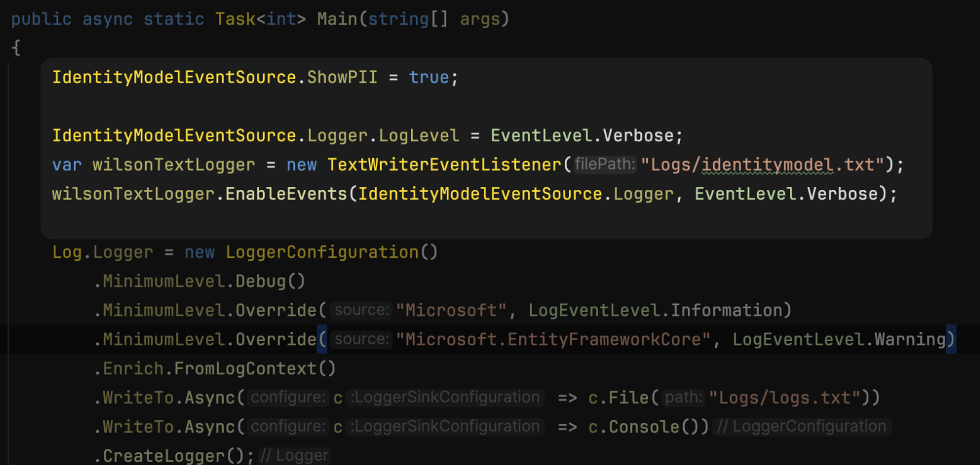Click LoggerConfiguration constructor after new
This screenshot has width=980, height=465.
pyautogui.click(x=322, y=252)
